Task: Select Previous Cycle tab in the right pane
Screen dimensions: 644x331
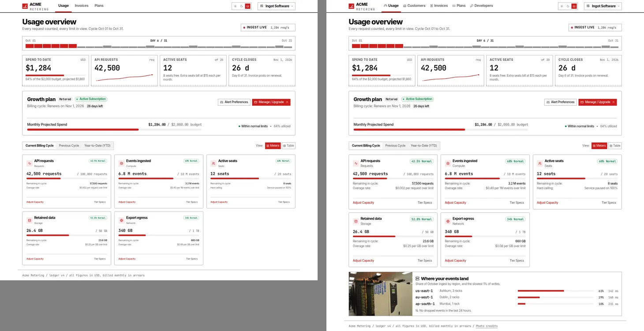Action: tap(395, 145)
